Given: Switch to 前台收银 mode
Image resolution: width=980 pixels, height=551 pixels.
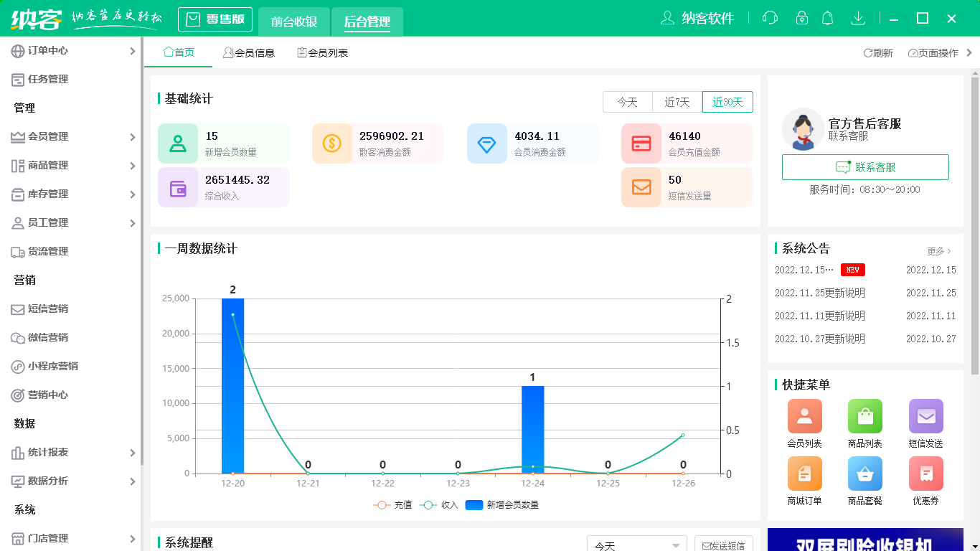Looking at the screenshot, I should click(x=293, y=22).
